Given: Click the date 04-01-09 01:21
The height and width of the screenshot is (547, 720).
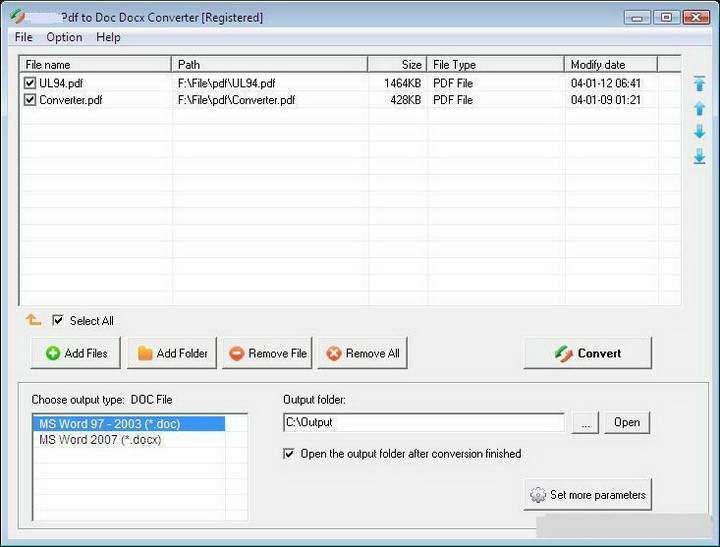Looking at the screenshot, I should click(x=606, y=100).
